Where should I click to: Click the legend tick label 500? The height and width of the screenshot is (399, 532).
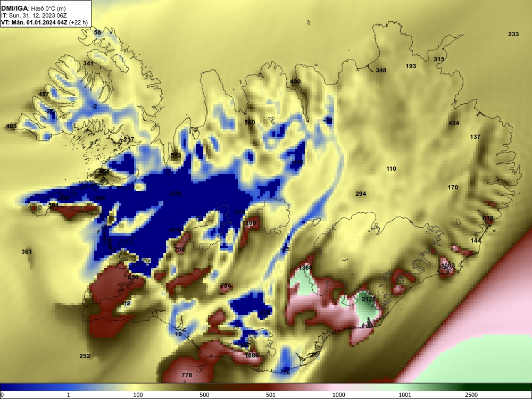click(x=204, y=395)
